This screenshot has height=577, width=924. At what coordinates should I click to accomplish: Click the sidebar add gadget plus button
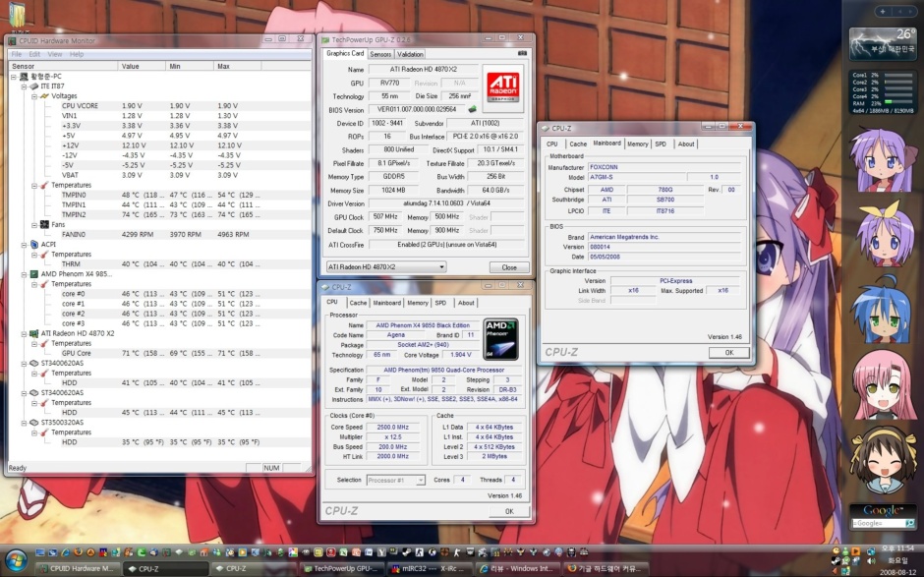pos(883,11)
